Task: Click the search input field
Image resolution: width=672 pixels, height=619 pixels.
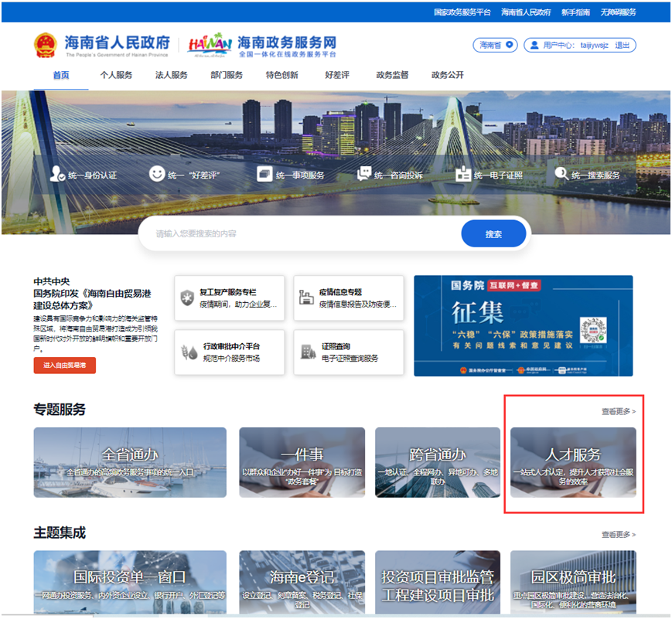Action: (x=300, y=233)
